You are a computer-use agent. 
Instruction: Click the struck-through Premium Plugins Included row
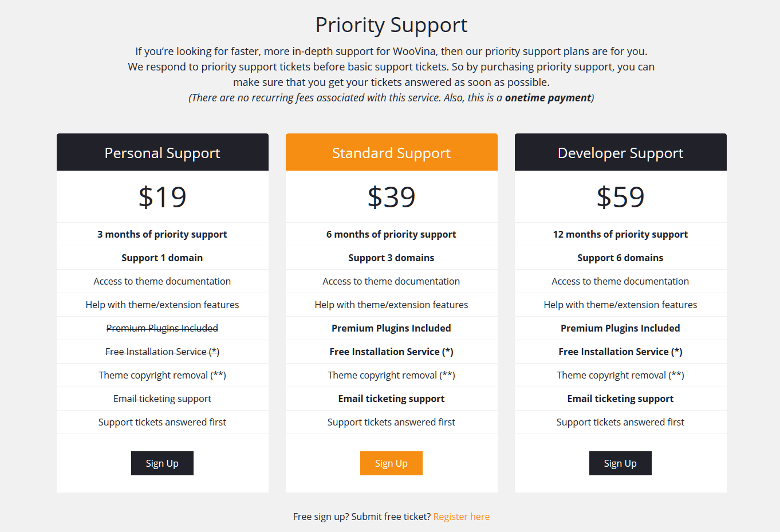(x=163, y=328)
